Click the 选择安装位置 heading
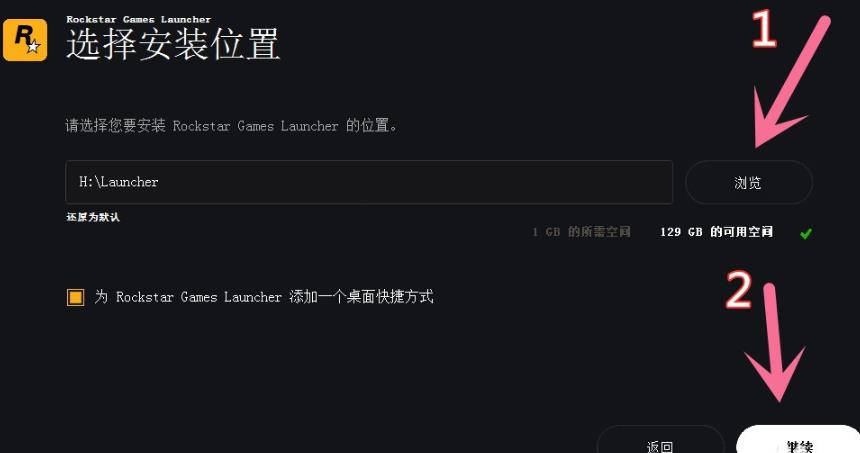This screenshot has height=453, width=860. pos(173,44)
